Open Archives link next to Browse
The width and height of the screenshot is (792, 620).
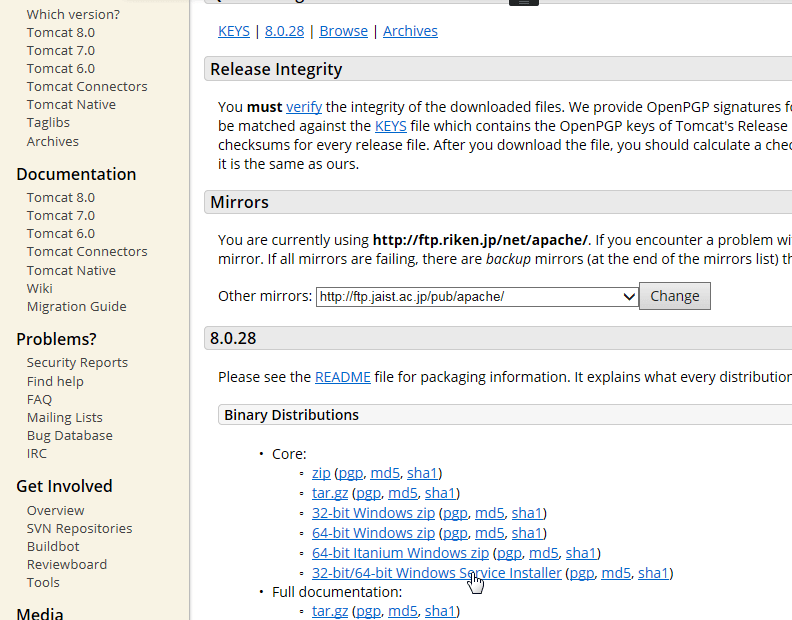point(410,31)
